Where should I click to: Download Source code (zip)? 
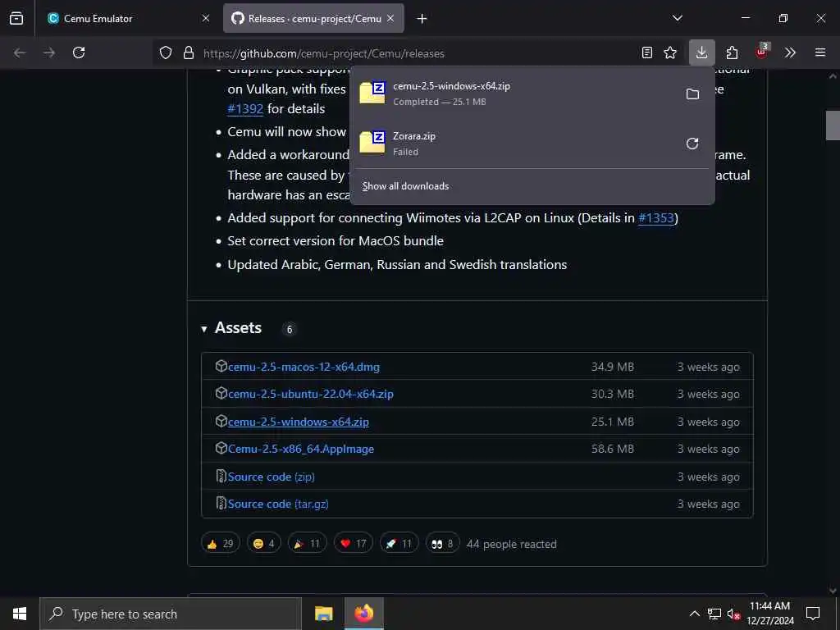(271, 477)
